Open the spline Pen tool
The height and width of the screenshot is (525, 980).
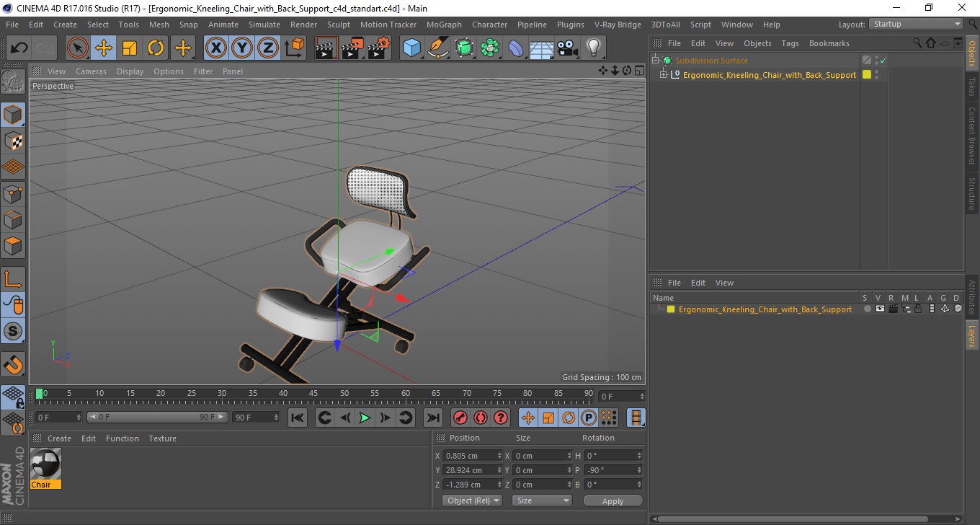coord(438,48)
